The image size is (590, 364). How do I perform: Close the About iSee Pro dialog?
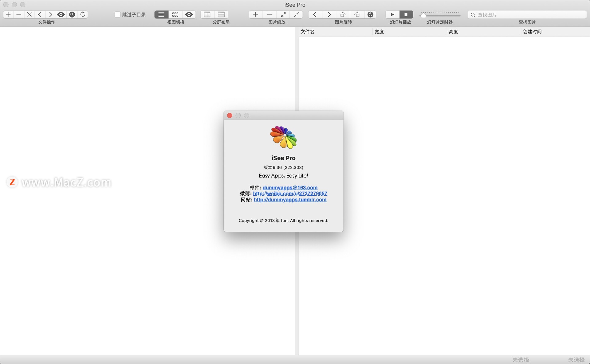(230, 115)
